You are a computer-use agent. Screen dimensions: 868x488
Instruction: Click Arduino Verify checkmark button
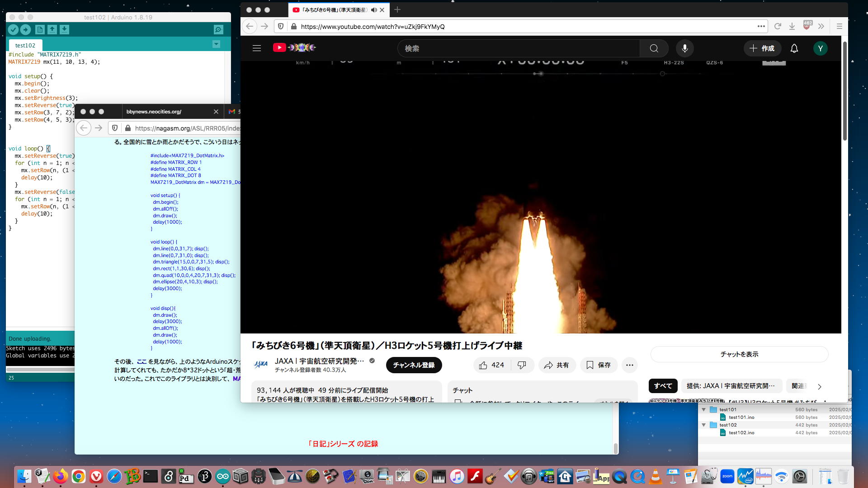(x=13, y=30)
